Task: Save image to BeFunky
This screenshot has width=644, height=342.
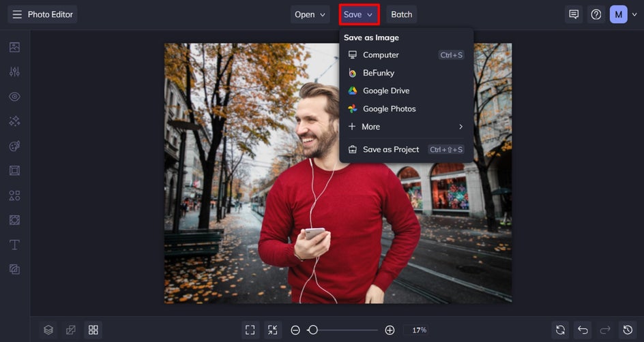Action: coord(406,73)
